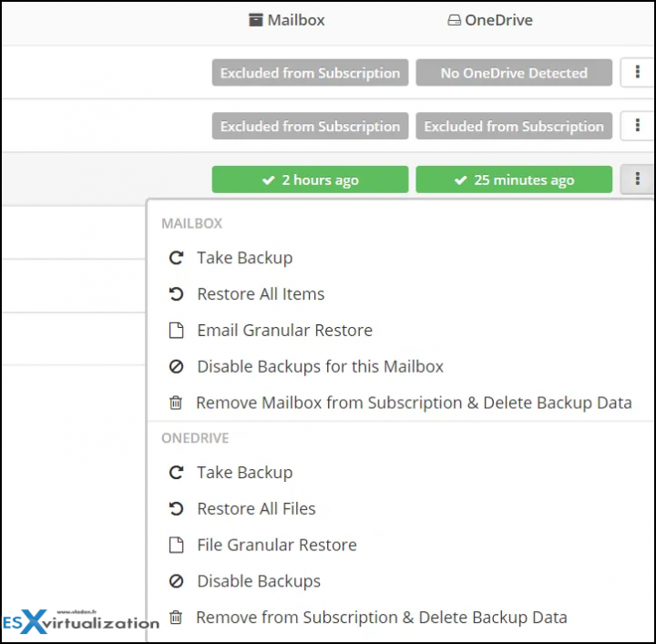Viewport: 656px width, 644px height.
Task: Click the checkmark icon in 25 minutes ago badge
Action: click(x=461, y=179)
